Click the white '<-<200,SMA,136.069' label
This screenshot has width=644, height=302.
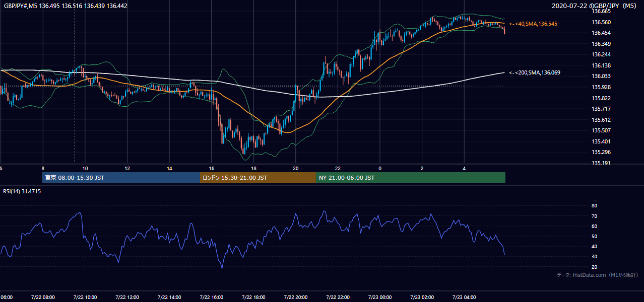coord(535,72)
